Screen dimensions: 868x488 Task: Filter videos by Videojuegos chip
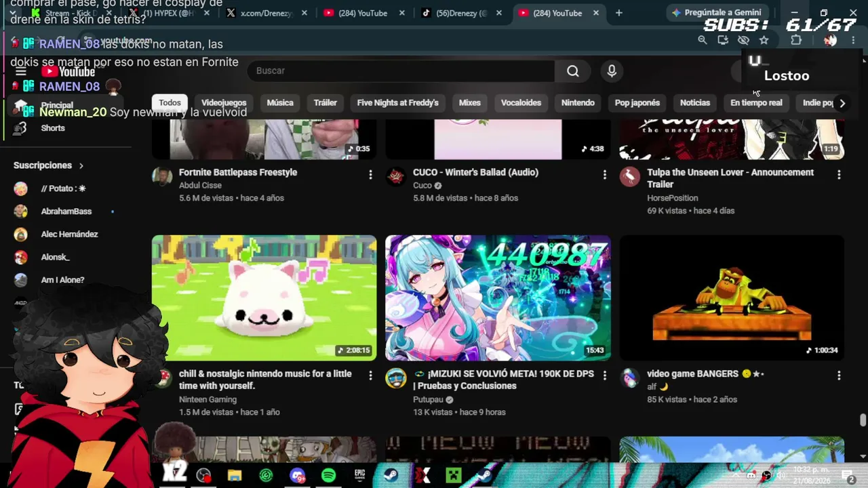224,103
